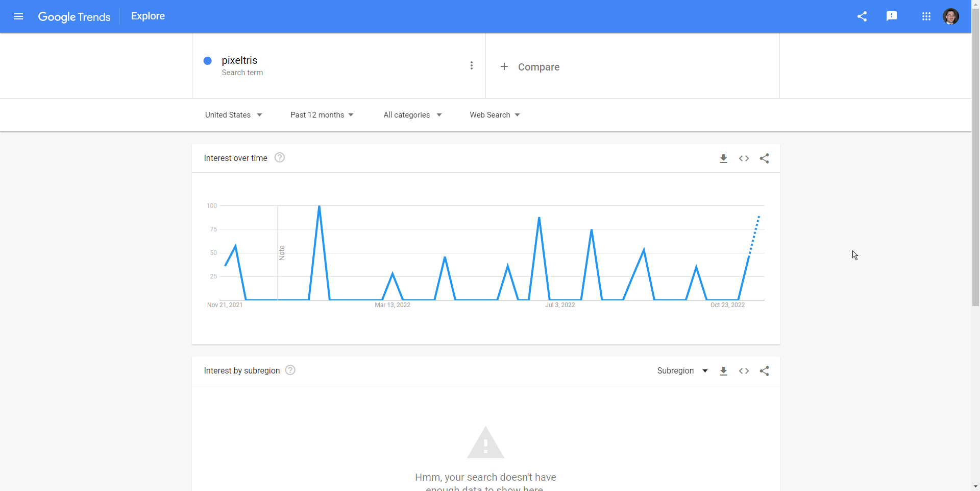Open the Google apps grid
The image size is (980, 491).
click(926, 16)
